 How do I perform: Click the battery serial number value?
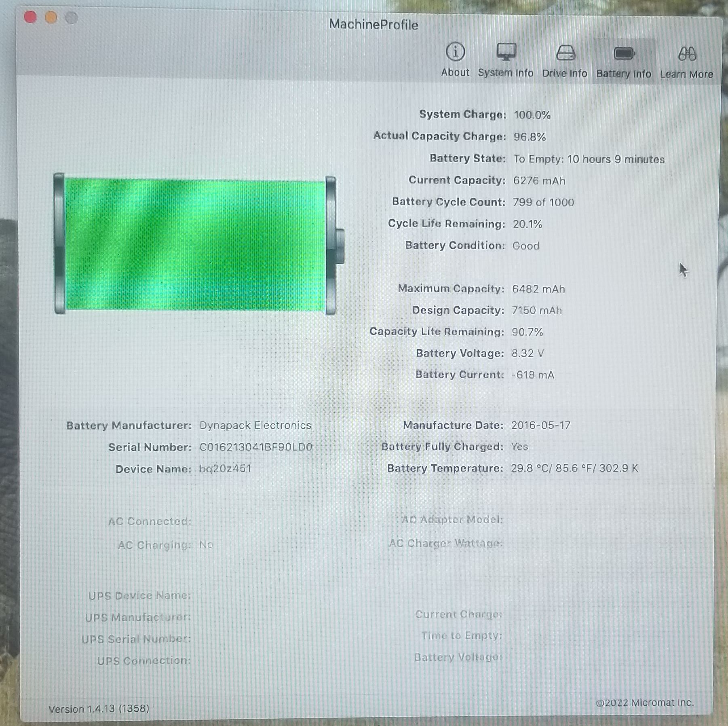[x=256, y=447]
